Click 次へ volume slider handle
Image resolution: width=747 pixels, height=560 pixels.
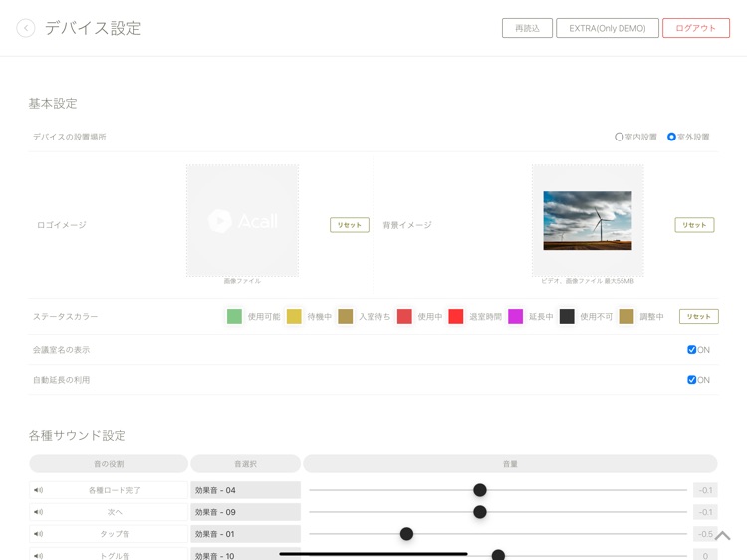[480, 512]
